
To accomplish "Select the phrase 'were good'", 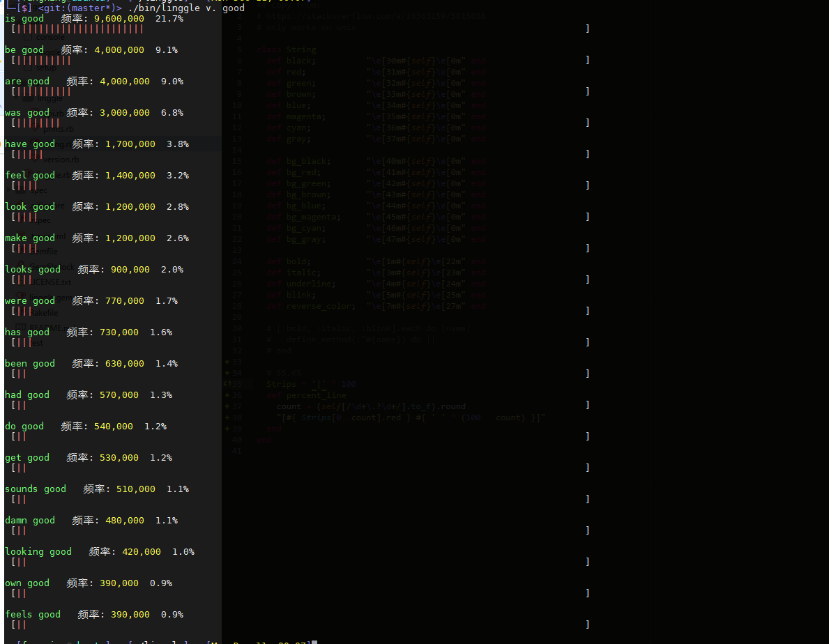I will tap(29, 300).
